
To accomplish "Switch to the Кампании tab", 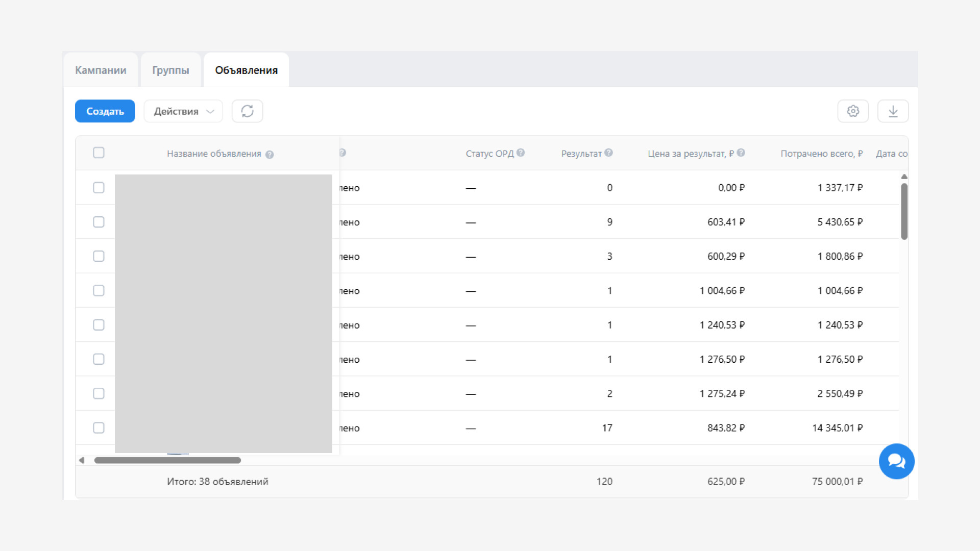I will 101,70.
